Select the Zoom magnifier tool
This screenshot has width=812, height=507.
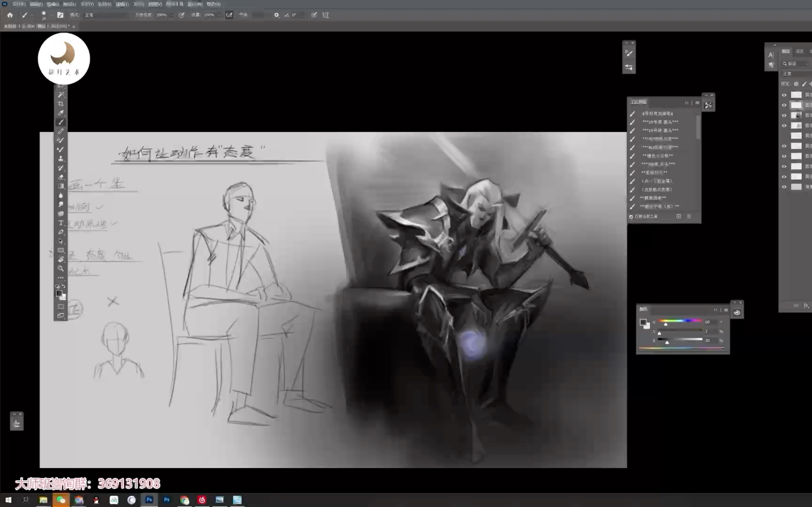point(61,268)
